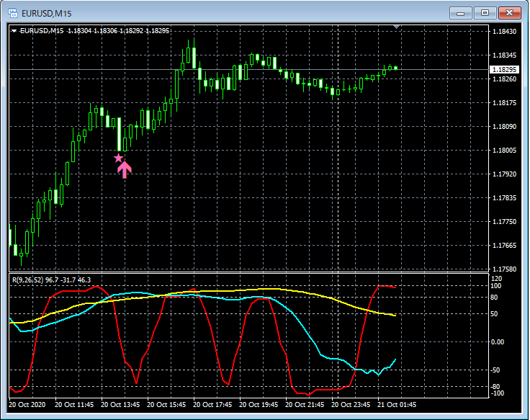Click the 20 Oct 11:45 time label
This screenshot has width=530, height=420.
[74, 405]
